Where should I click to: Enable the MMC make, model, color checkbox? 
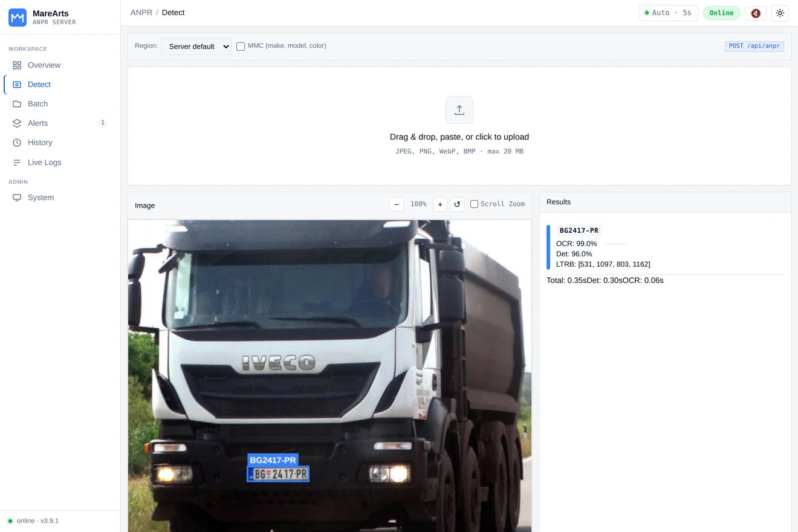(241, 47)
